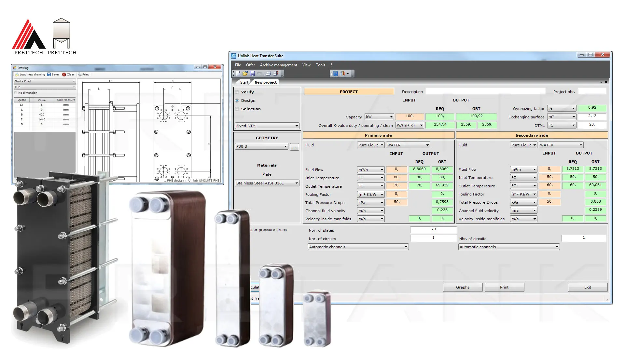Switch to the Start tab
The width and height of the screenshot is (625, 364).
pos(244,82)
